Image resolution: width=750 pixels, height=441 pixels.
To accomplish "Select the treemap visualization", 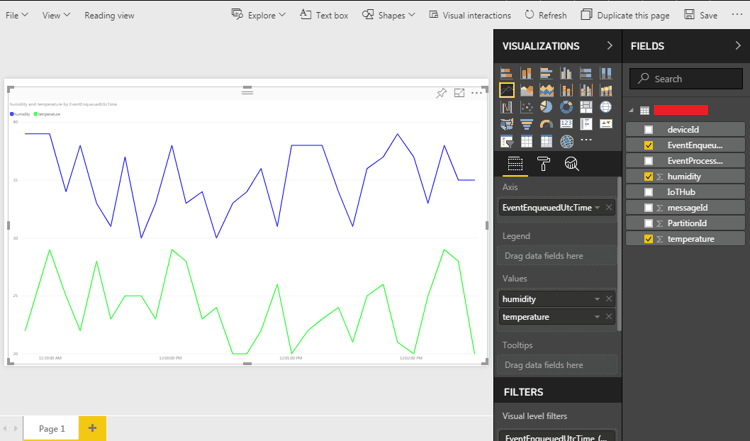I will coord(586,107).
